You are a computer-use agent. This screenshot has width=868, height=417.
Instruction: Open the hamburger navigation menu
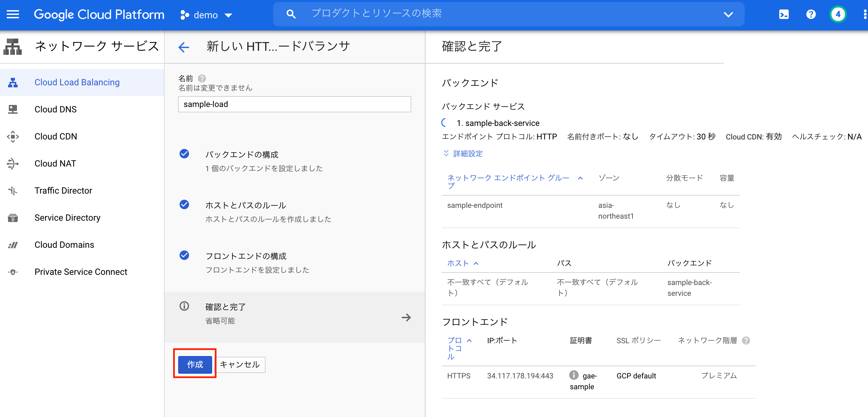tap(13, 15)
